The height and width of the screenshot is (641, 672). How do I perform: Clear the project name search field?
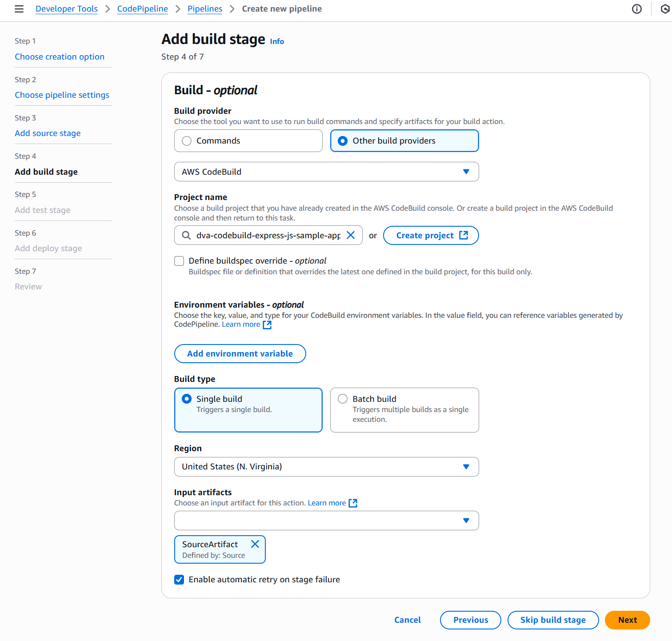tap(351, 235)
